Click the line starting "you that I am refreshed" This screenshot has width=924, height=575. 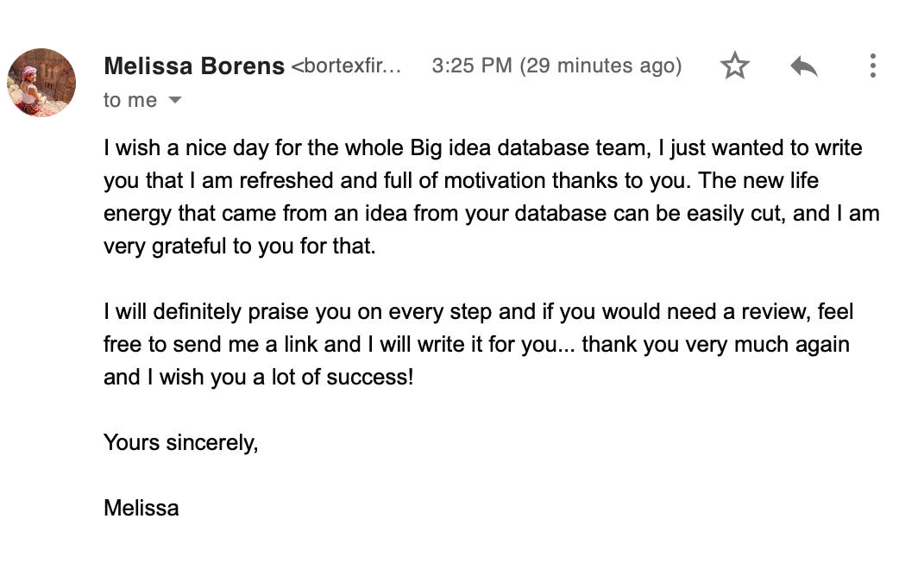461,180
